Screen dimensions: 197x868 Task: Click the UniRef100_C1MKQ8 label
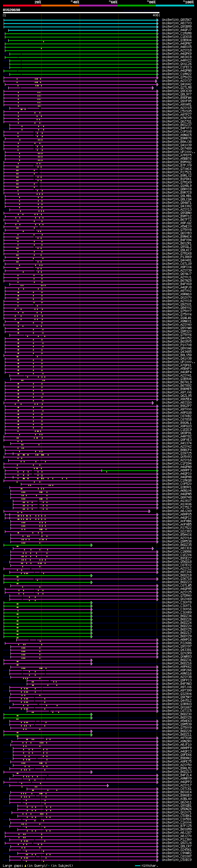pos(177,481)
